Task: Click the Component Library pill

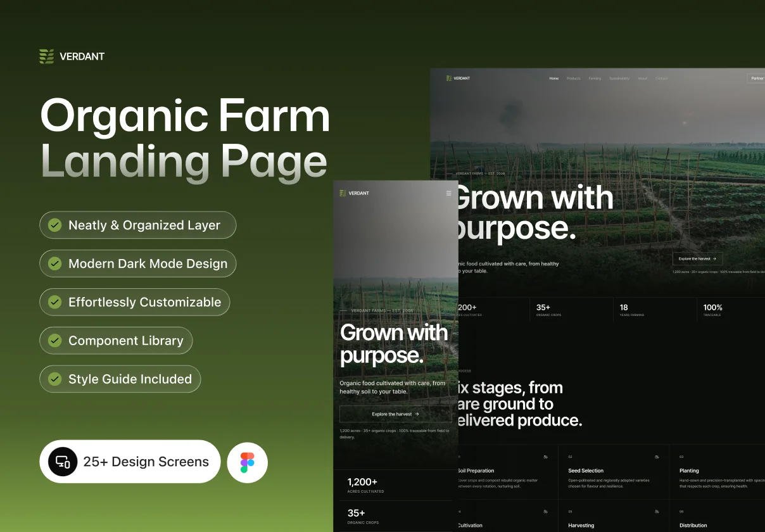Action: pos(116,341)
